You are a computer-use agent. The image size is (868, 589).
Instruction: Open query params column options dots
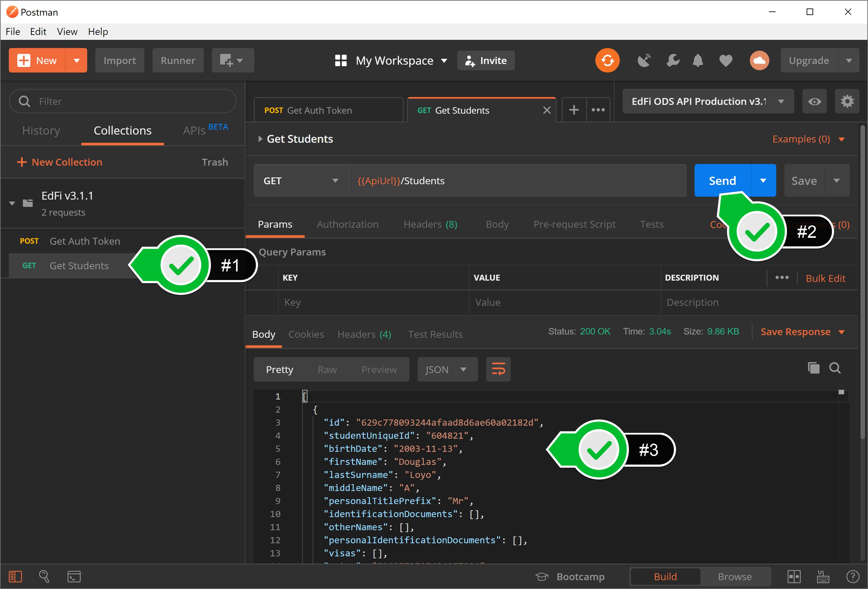(782, 277)
